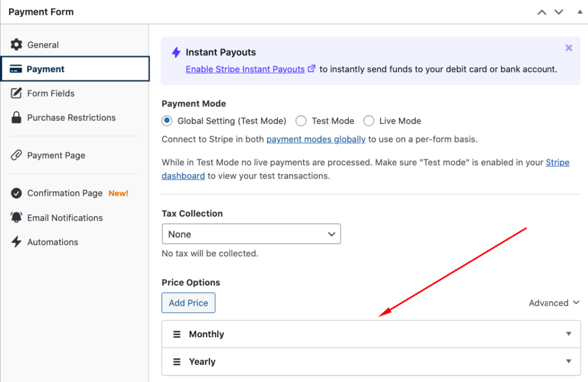Open the Tax Collection dropdown
Image resolution: width=588 pixels, height=382 pixels.
click(251, 234)
